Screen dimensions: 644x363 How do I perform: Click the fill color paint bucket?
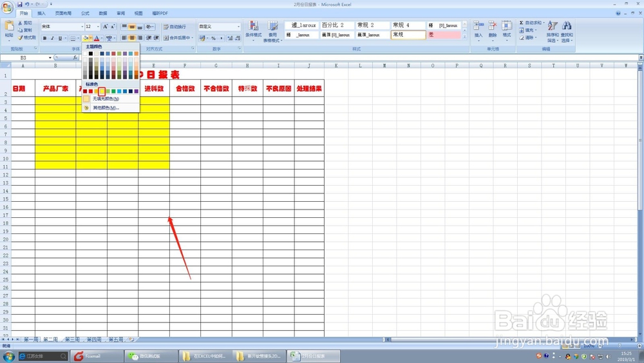pos(86,38)
